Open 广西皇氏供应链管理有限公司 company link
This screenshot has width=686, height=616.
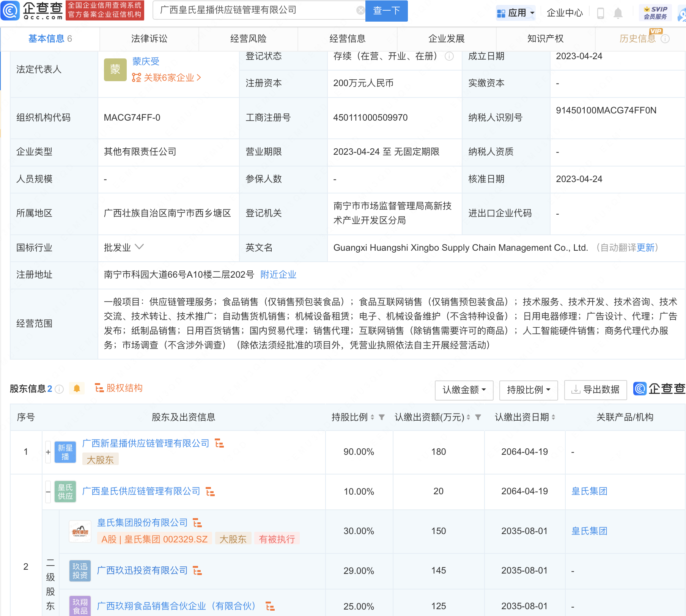tap(141, 491)
